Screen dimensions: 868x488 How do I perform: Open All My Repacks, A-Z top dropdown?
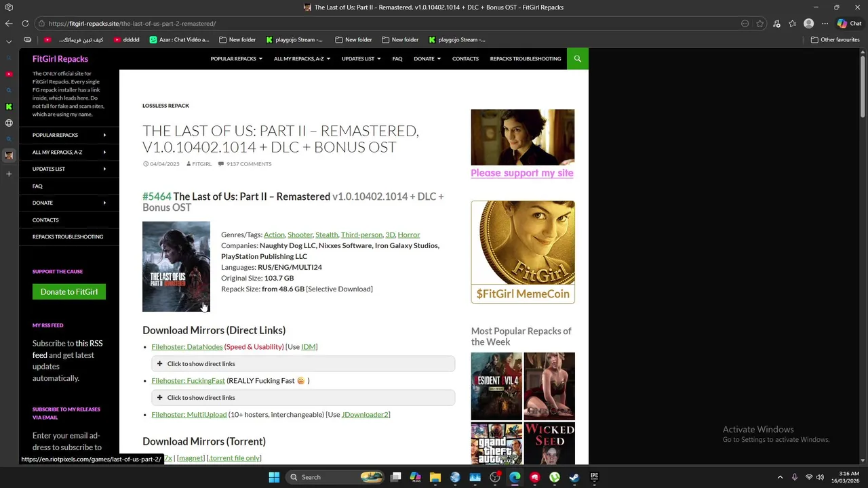click(x=302, y=59)
